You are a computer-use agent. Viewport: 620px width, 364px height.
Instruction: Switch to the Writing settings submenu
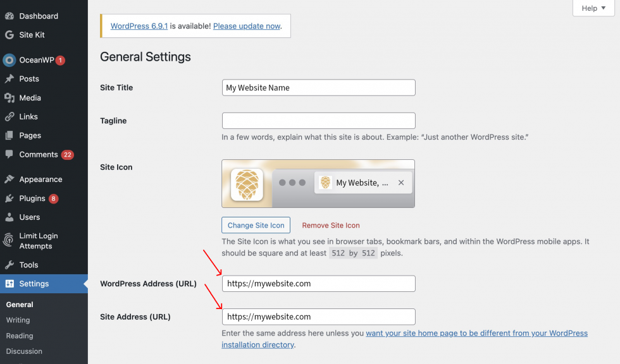coord(18,320)
